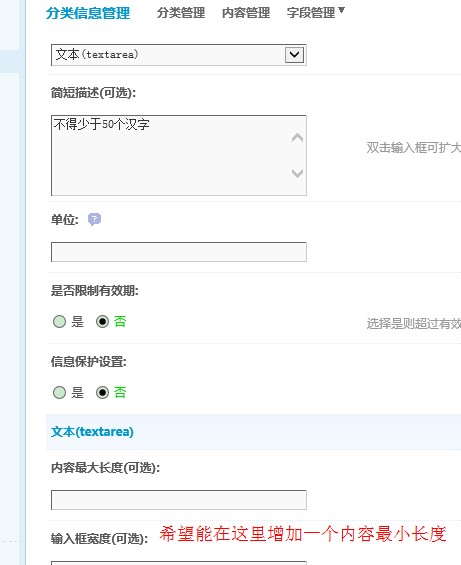Viewport: 461px width, 565px height.
Task: Click the 是否限制有效期 label
Action: click(95, 290)
